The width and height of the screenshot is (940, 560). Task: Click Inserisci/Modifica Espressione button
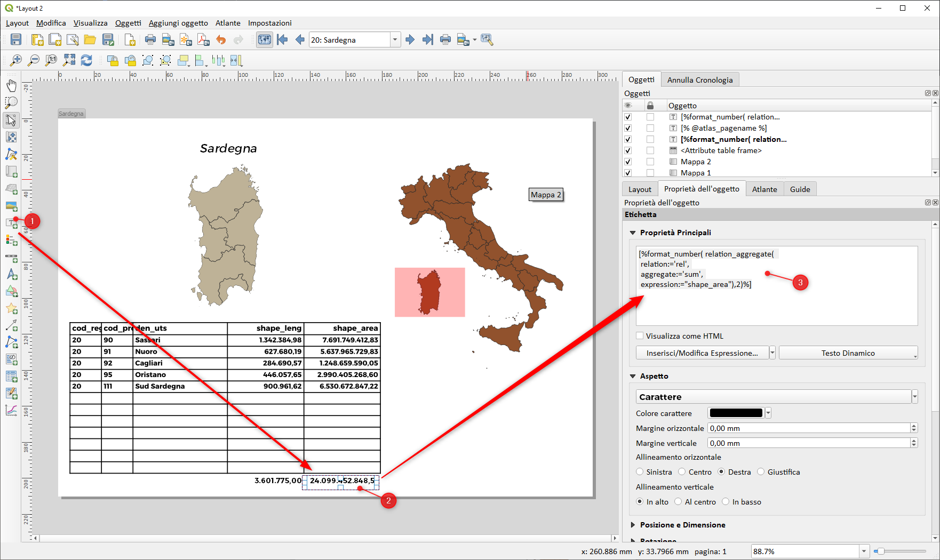(702, 353)
